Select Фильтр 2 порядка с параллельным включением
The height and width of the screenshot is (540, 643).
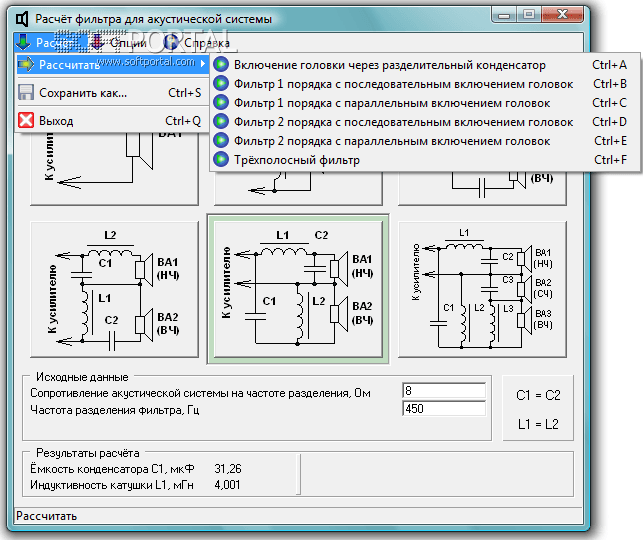coord(425,141)
